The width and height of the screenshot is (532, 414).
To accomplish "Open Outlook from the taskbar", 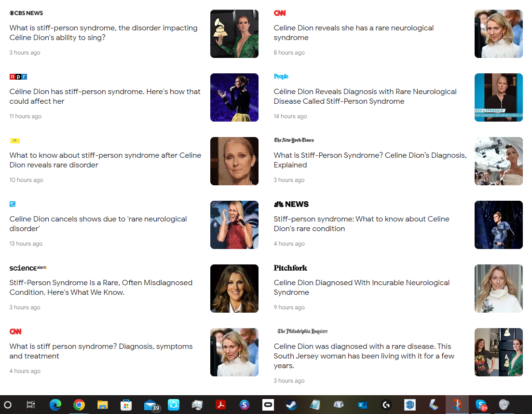I will 362,404.
